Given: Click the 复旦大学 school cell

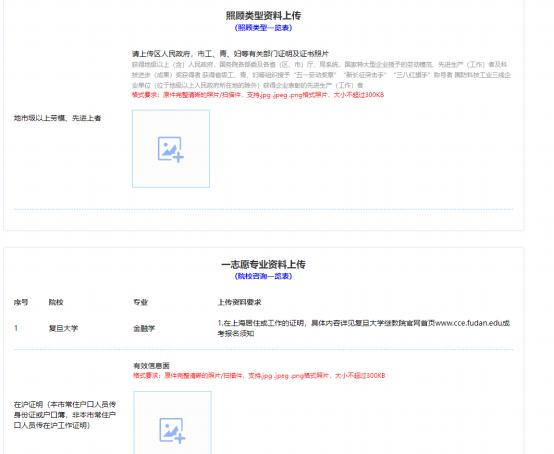Looking at the screenshot, I should 63,328.
